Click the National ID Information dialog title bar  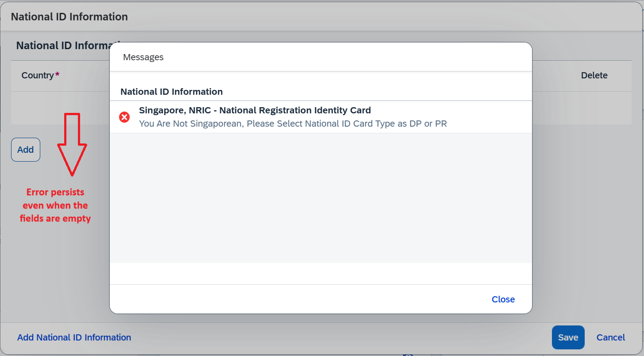coord(322,17)
